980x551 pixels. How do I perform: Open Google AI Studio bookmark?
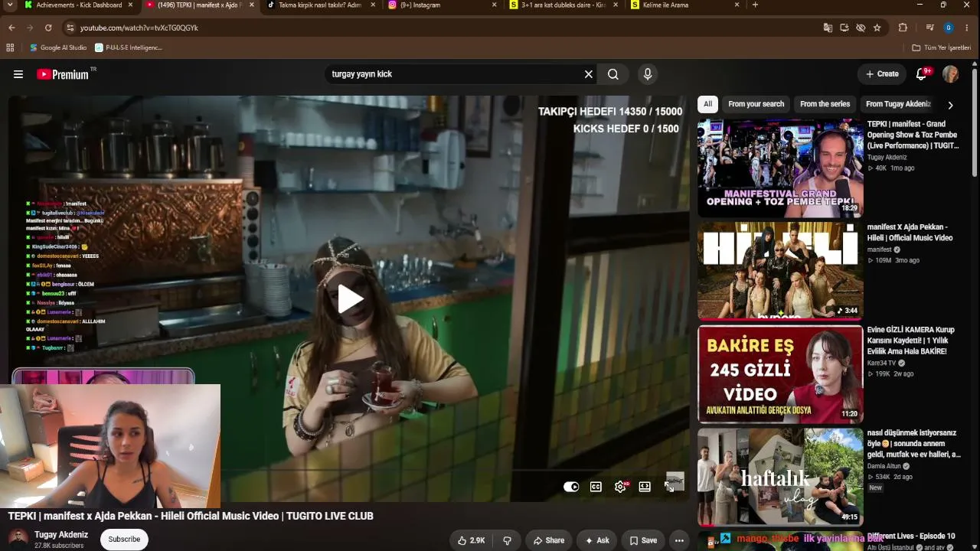pyautogui.click(x=58, y=47)
